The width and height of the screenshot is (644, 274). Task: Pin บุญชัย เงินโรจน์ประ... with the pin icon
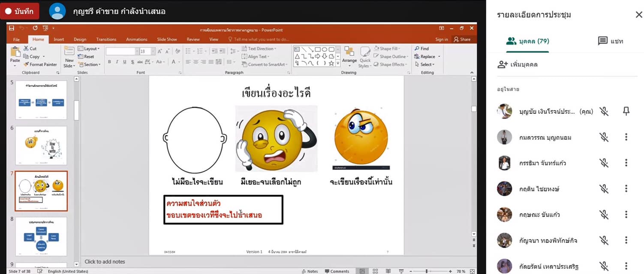click(x=626, y=111)
